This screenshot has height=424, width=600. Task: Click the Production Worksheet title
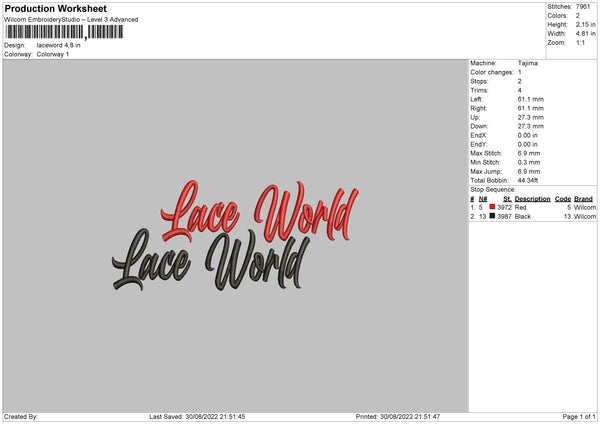pos(56,8)
